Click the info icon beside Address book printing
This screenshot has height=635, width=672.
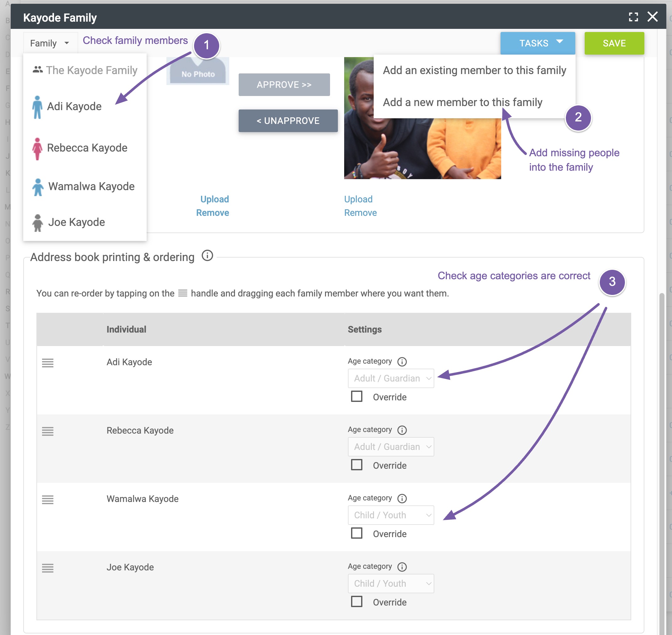(207, 256)
